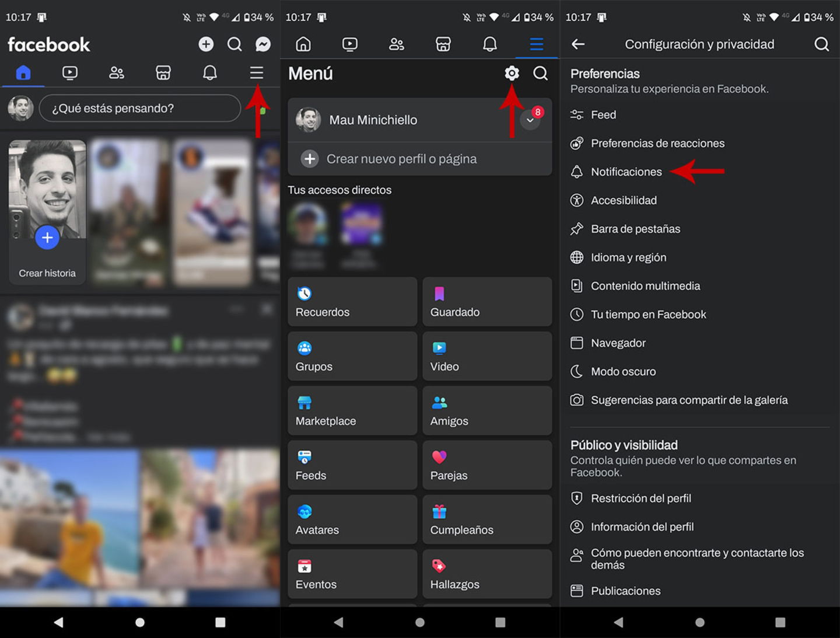Open Messenger from the home header
The width and height of the screenshot is (840, 638).
point(263,44)
